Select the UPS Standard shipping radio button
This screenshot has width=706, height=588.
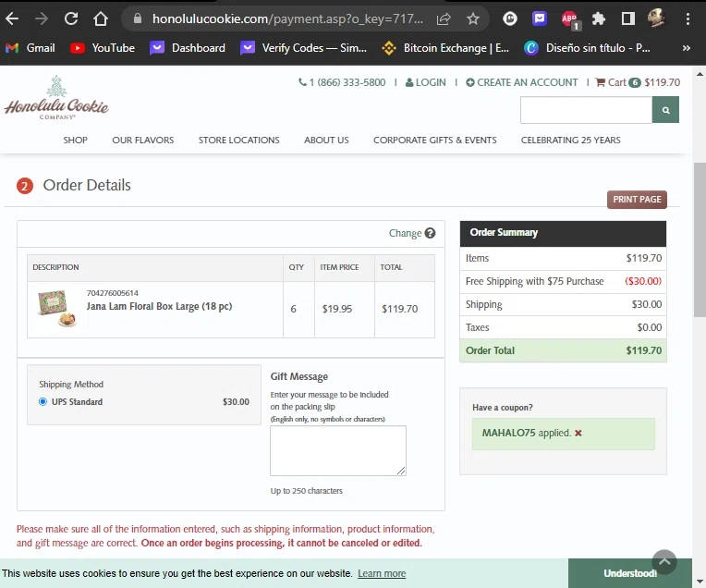43,401
